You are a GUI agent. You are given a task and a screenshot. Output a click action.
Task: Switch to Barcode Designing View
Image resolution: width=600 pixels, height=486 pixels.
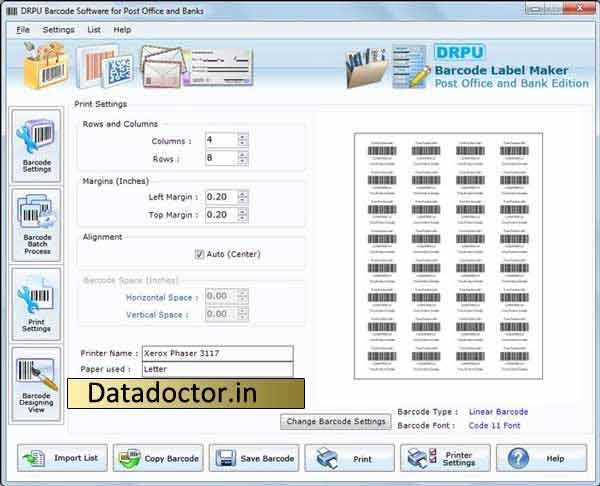[37, 384]
